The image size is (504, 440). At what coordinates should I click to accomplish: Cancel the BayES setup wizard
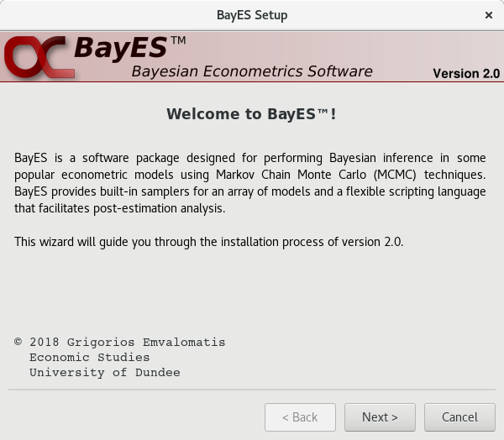click(459, 417)
